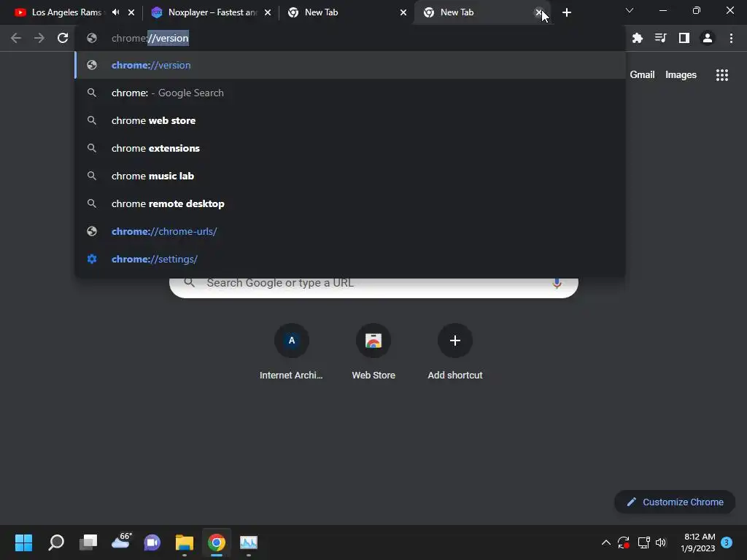This screenshot has width=747, height=560.
Task: Close the Los Angeles Rams tab
Action: pos(131,12)
